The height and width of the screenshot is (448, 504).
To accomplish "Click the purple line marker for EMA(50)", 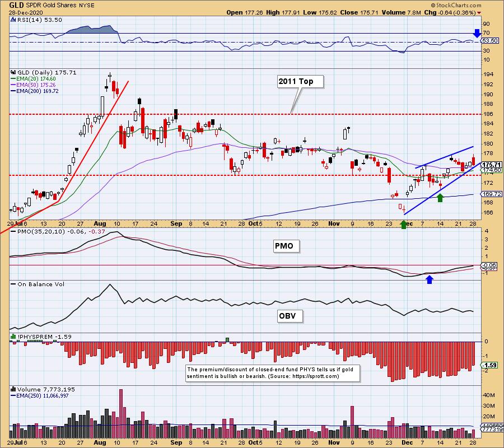I will pyautogui.click(x=13, y=85).
